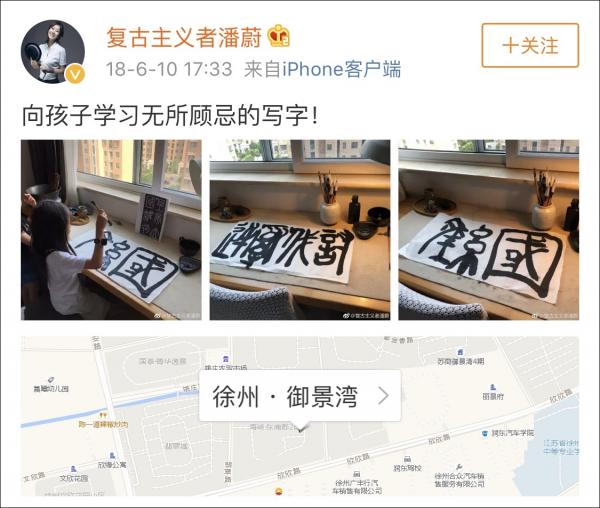Tap the crown membership badge icon
Screen dimensions: 600x508
(x=279, y=36)
